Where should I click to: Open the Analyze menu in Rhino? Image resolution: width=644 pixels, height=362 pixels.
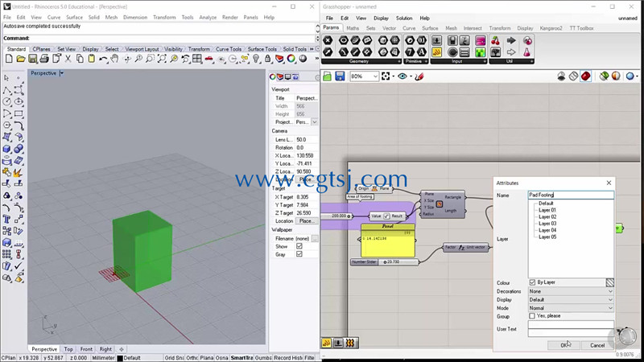coord(208,17)
